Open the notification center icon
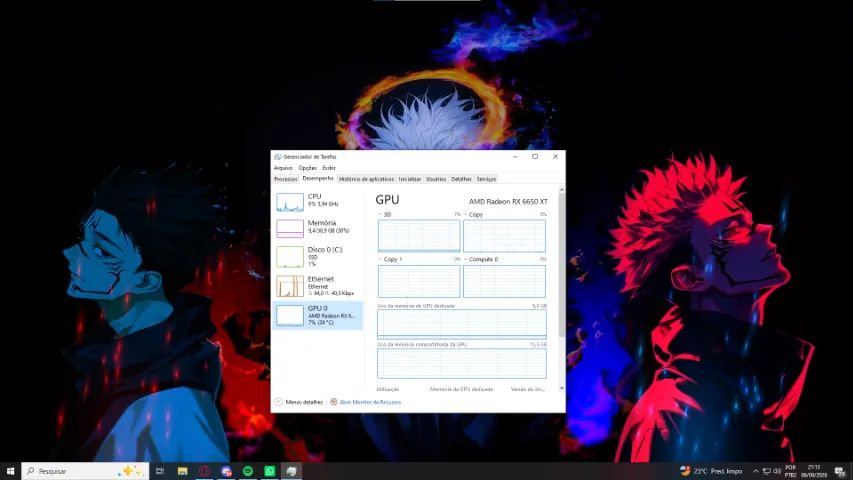Image resolution: width=853 pixels, height=480 pixels. pos(840,471)
